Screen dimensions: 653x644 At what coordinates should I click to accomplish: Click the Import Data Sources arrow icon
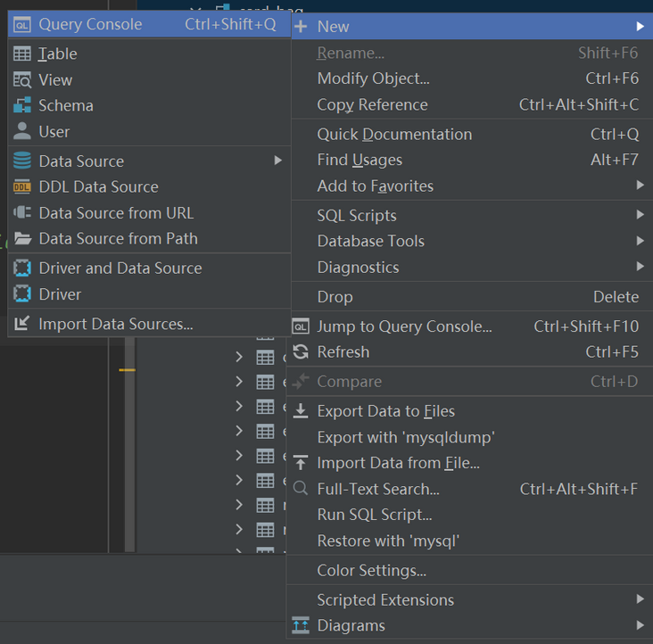(22, 324)
